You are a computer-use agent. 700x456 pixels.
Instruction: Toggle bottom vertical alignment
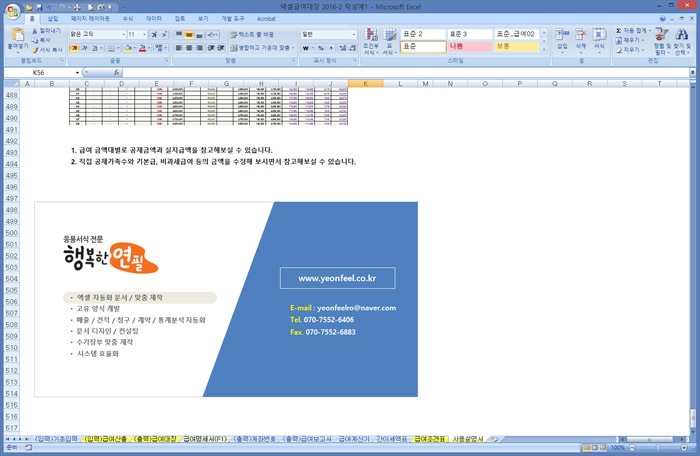coord(199,34)
